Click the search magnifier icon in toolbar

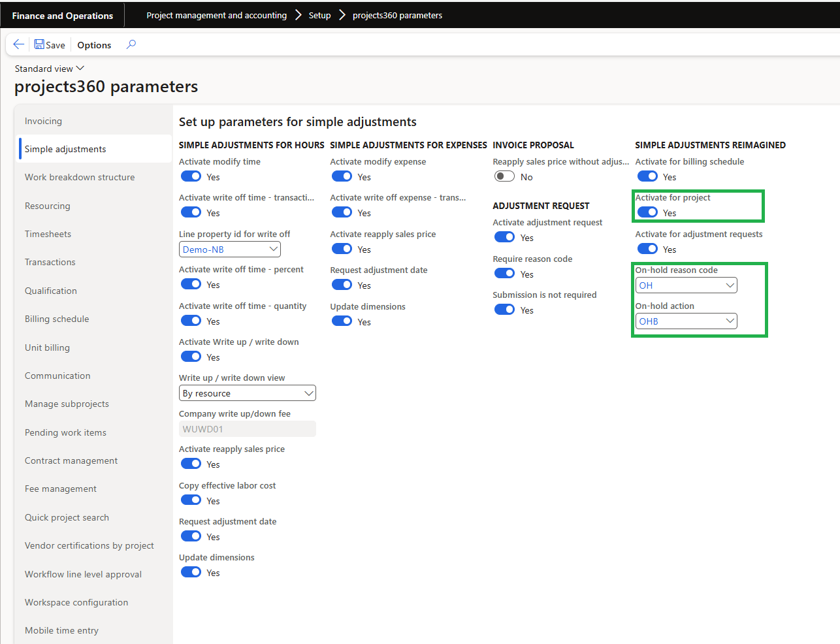[x=131, y=44]
